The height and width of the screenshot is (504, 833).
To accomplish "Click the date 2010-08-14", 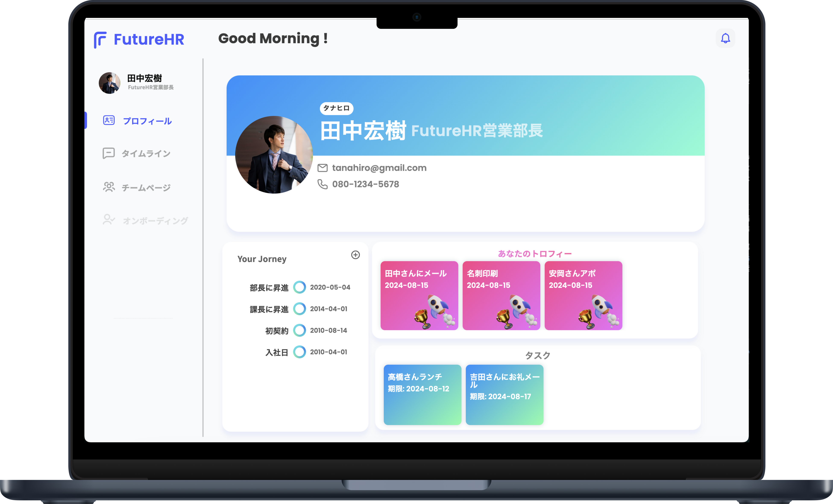I will 329,330.
